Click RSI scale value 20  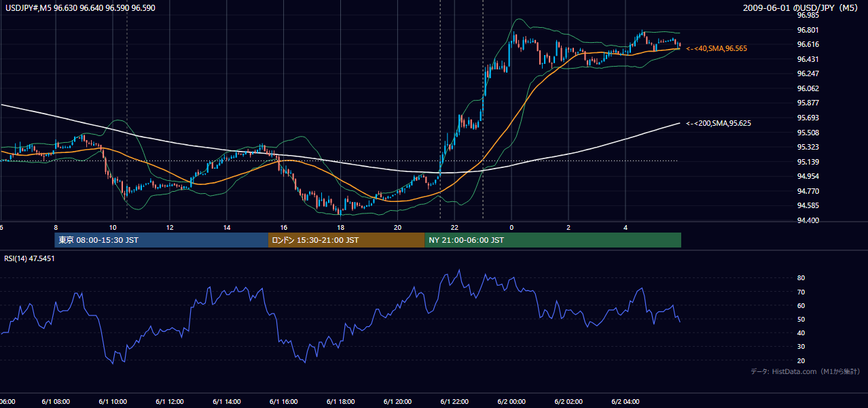tap(801, 360)
